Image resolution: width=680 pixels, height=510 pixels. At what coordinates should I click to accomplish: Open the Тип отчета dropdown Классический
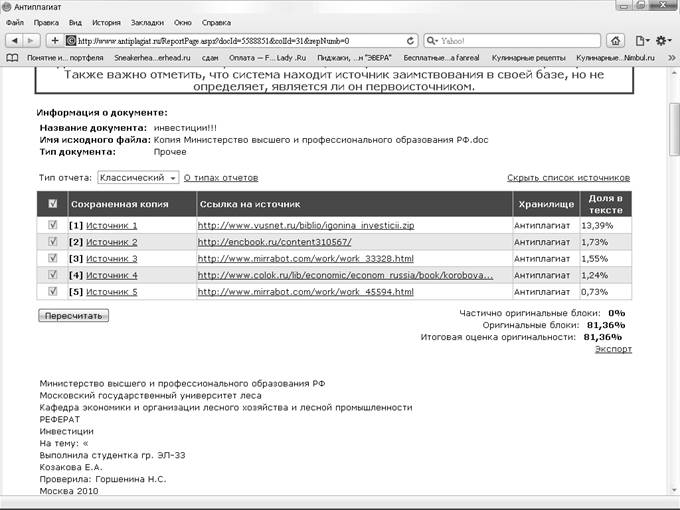point(138,177)
